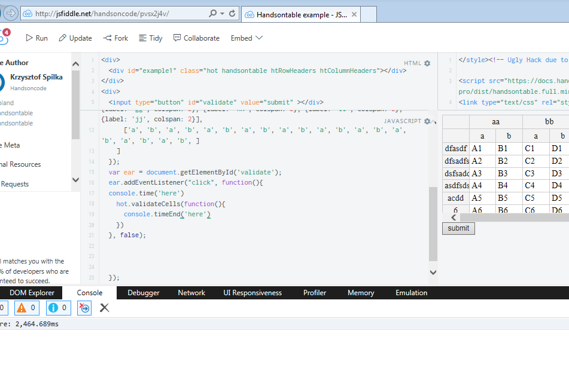Viewport: 569px width, 392px height.
Task: Select the 'bb' column header in result table
Action: [546, 122]
